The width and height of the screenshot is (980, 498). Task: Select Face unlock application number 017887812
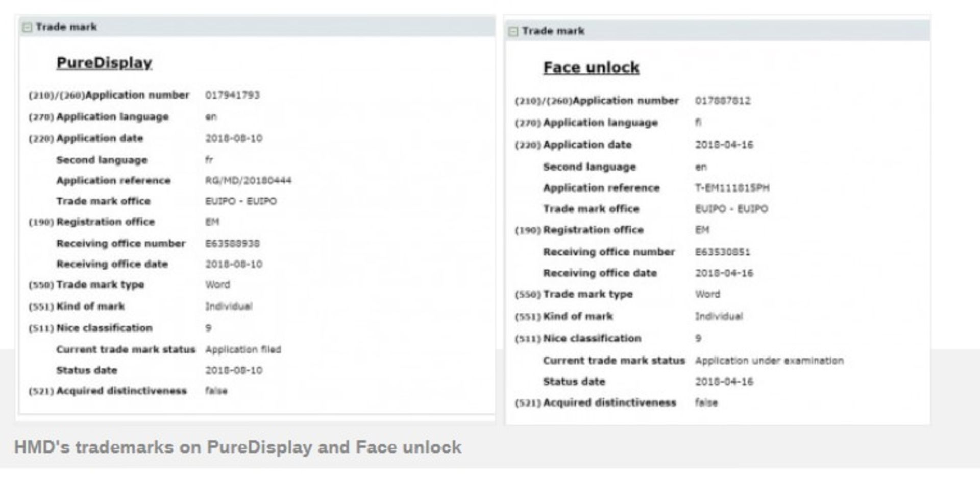click(x=722, y=101)
